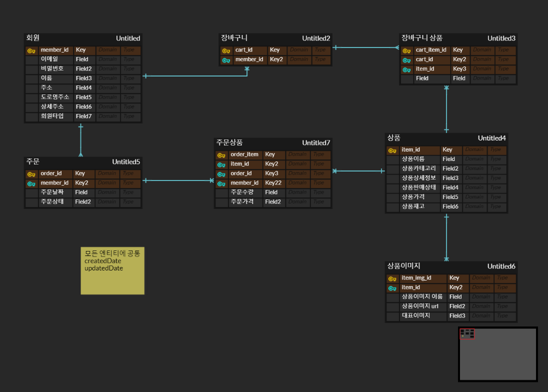Click the gold key icon beside item_id in 상품 table

point(392,150)
